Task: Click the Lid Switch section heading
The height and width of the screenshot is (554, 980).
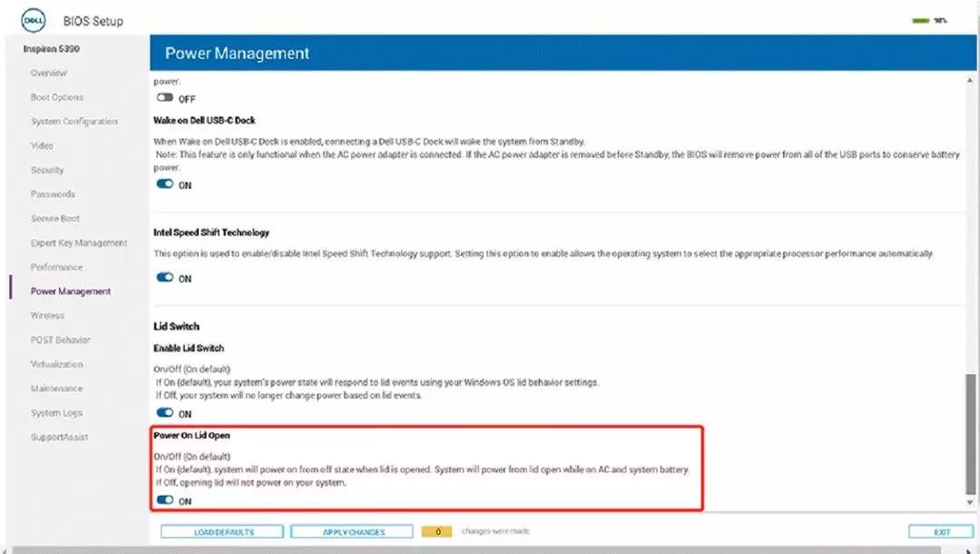Action: pos(176,326)
